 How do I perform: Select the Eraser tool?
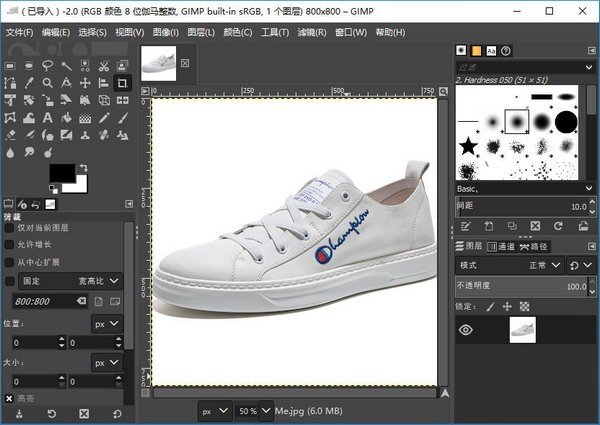10,135
